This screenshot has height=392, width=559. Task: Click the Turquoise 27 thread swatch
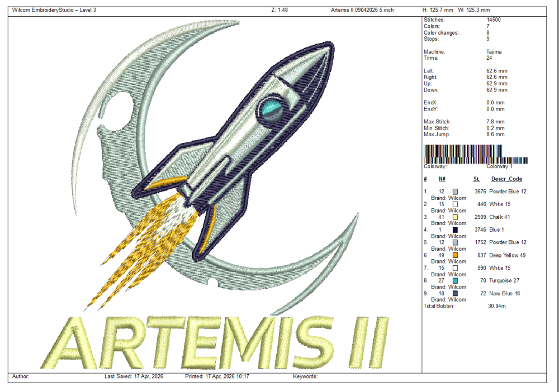click(x=455, y=281)
